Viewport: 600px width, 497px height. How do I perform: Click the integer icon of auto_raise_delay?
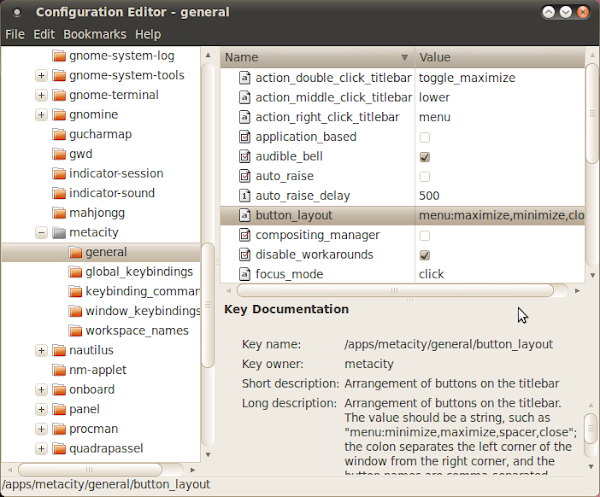point(245,196)
